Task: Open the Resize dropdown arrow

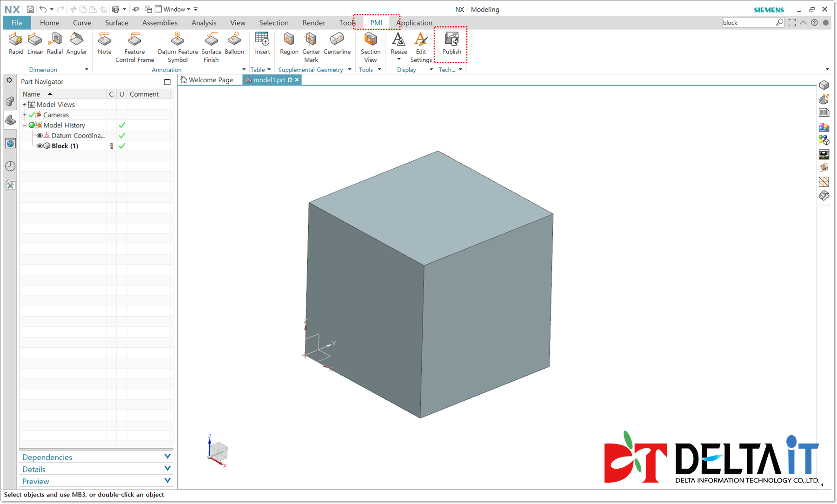Action: click(399, 59)
